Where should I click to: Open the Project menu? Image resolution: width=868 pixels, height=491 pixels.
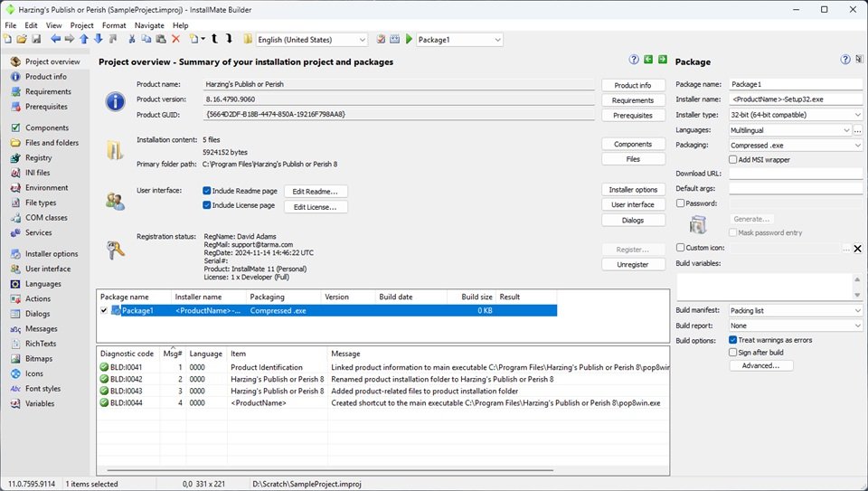[82, 25]
